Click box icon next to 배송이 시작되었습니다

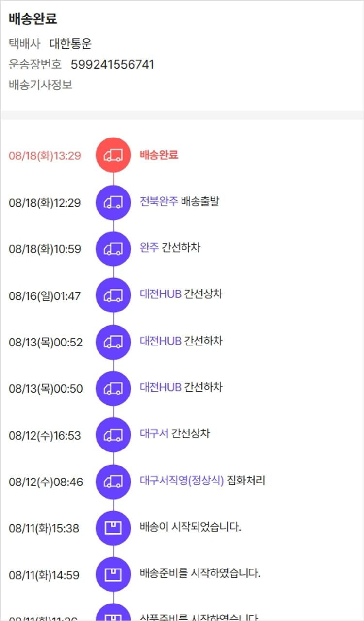(113, 528)
